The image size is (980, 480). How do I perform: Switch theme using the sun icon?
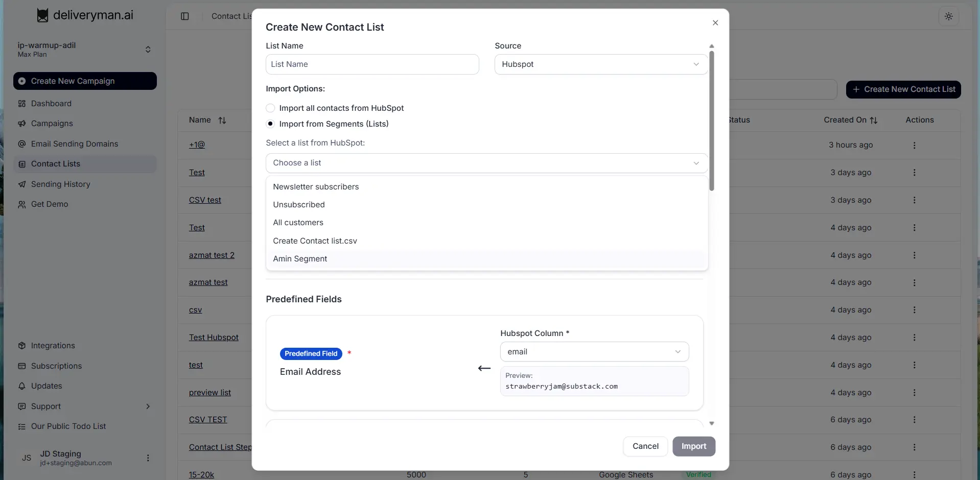pyautogui.click(x=948, y=16)
